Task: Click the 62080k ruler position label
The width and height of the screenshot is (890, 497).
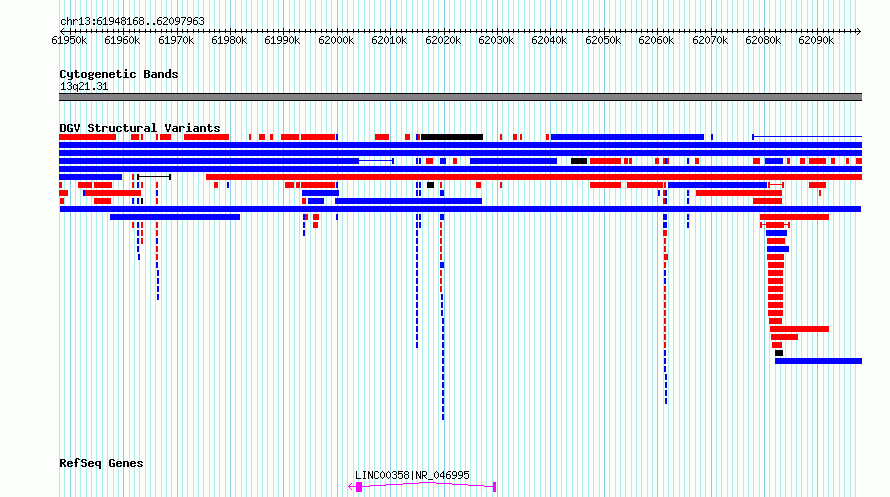Action: (763, 41)
